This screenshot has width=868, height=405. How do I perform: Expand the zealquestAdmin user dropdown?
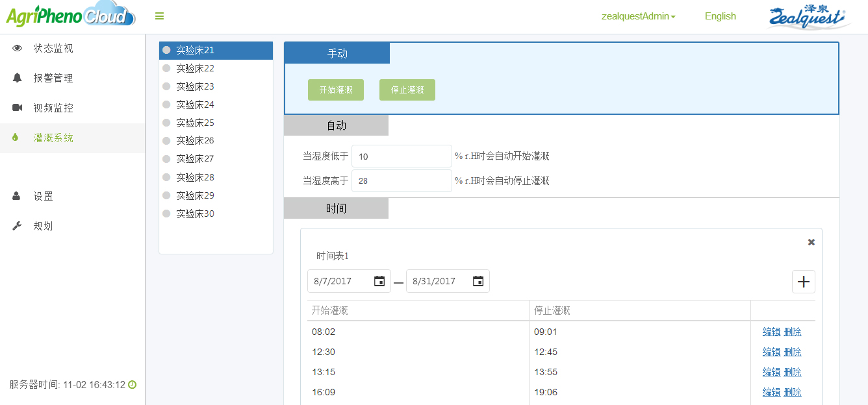point(638,16)
